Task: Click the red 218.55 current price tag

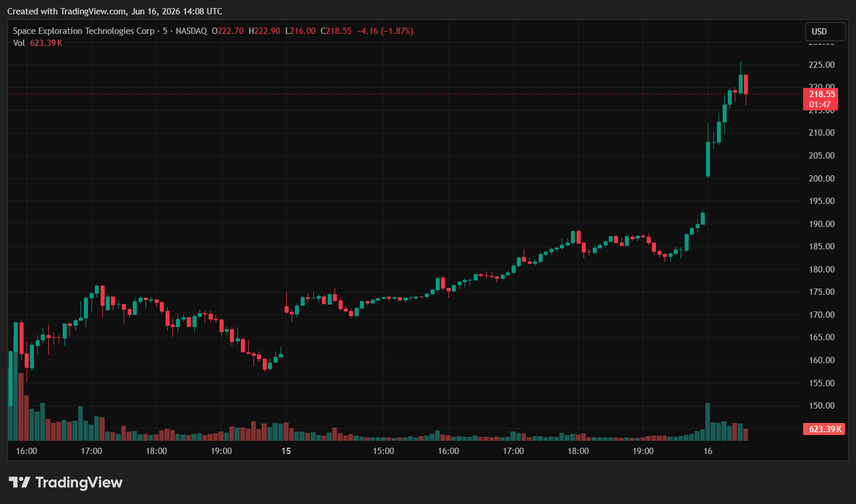Action: click(x=820, y=94)
